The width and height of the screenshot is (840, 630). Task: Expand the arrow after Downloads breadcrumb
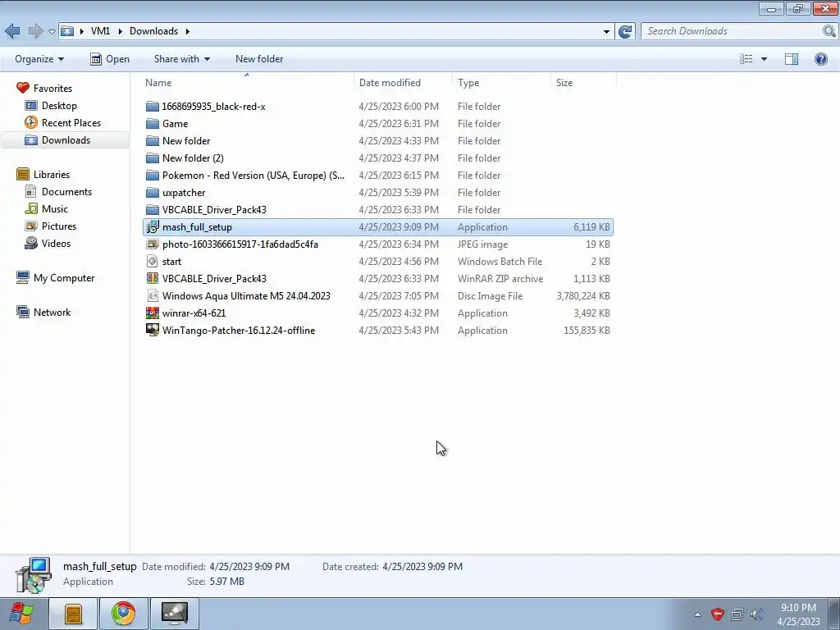(188, 31)
